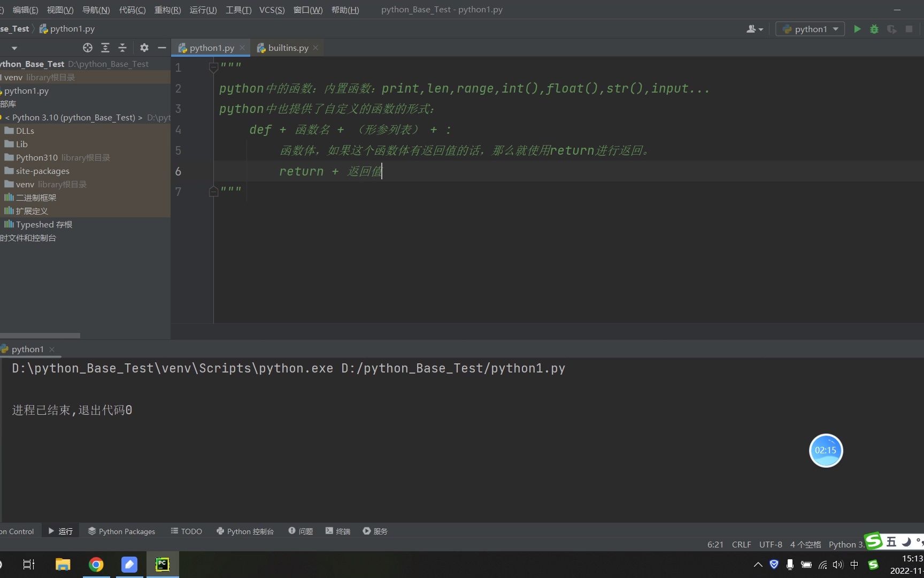924x578 pixels.
Task: Toggle the TODO panel
Action: 186,531
